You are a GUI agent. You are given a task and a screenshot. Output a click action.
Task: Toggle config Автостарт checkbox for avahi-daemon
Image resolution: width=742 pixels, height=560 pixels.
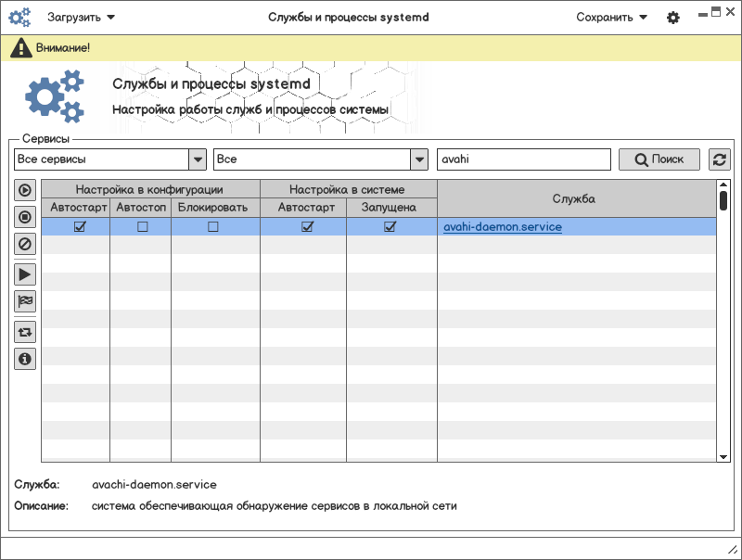tap(80, 226)
